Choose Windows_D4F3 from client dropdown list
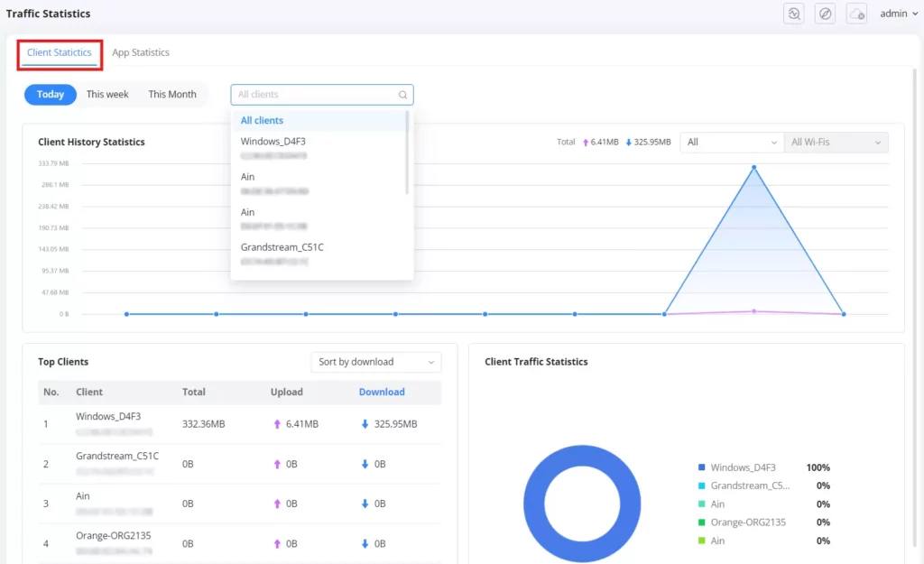Screen dimensions: 924x564 pyautogui.click(x=273, y=142)
